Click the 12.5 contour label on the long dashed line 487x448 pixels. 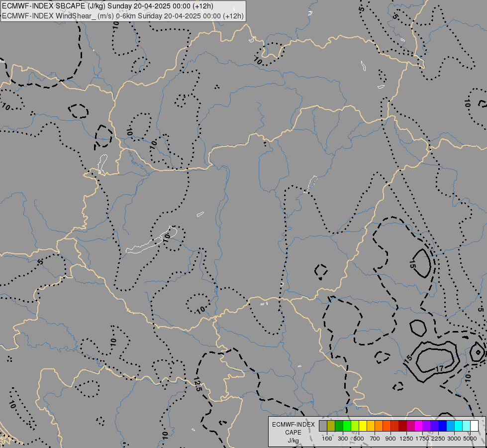point(197,384)
